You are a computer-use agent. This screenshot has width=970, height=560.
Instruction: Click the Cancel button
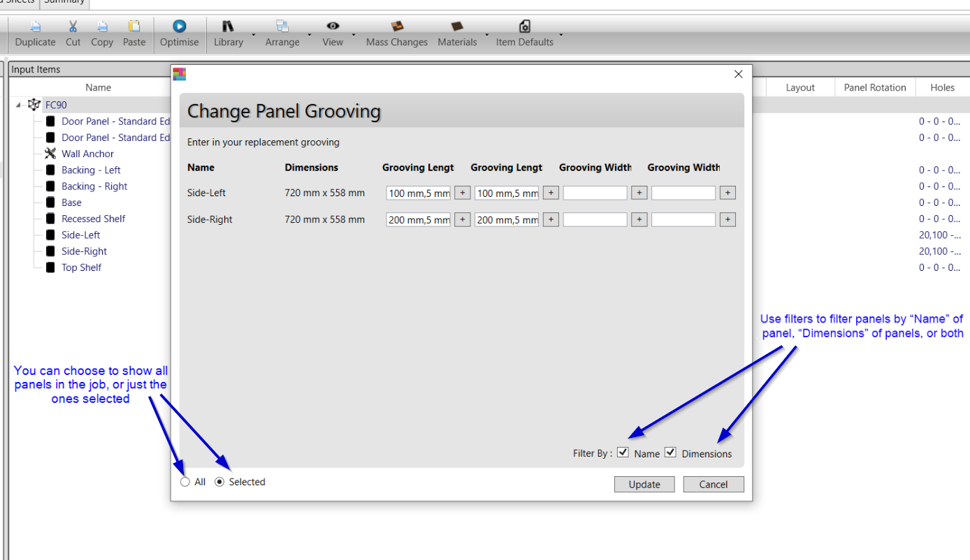point(714,485)
